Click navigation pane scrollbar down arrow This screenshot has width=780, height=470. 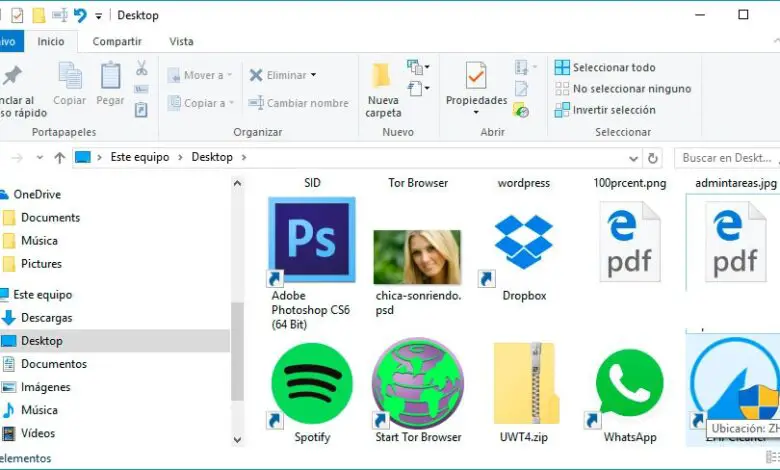237,440
